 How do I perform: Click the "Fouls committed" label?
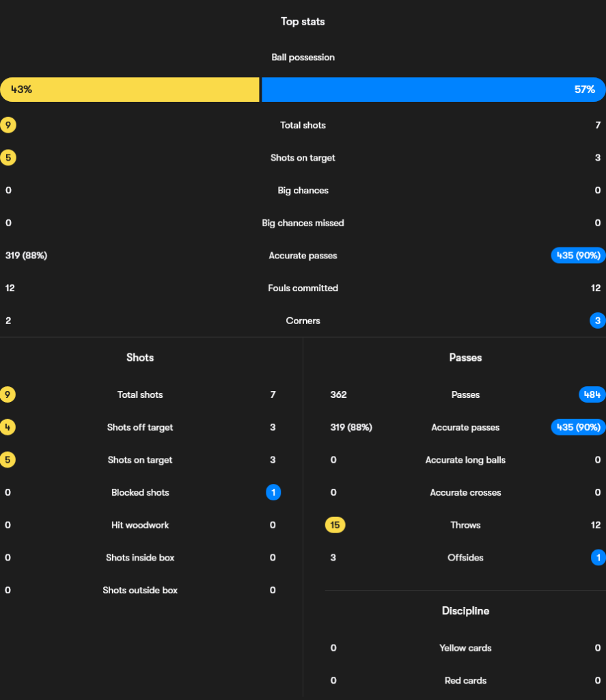point(303,288)
